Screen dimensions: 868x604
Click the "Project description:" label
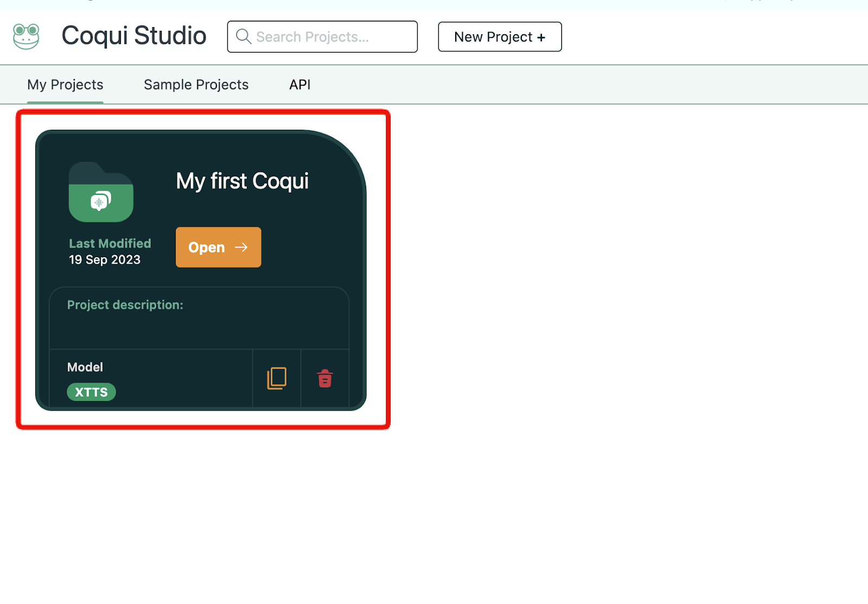pos(125,305)
